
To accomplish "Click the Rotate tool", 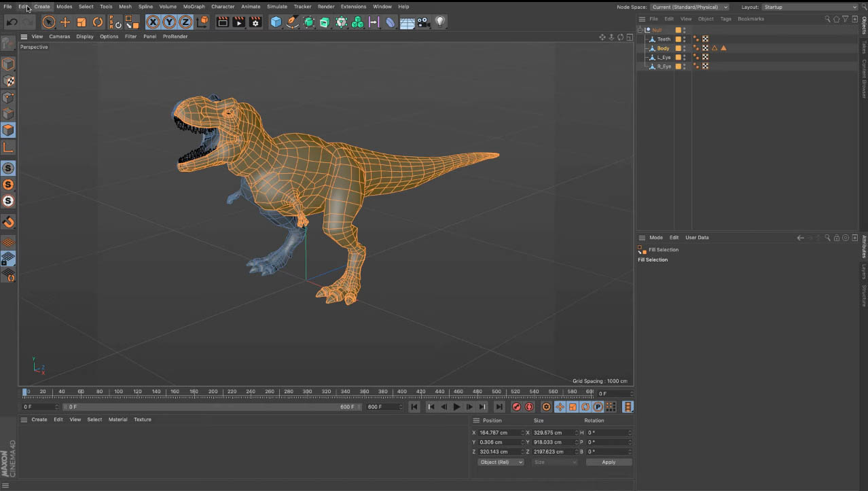I will point(98,22).
